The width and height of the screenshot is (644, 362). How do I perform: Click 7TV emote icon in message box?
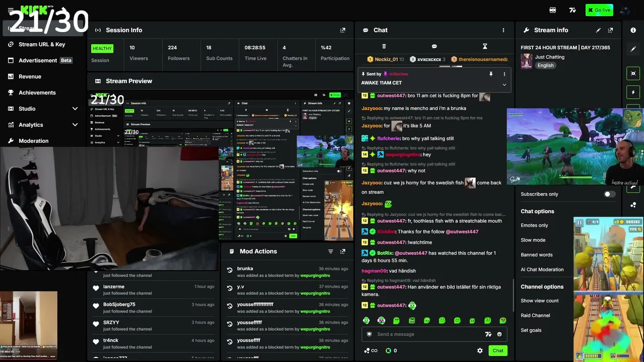[488, 334]
